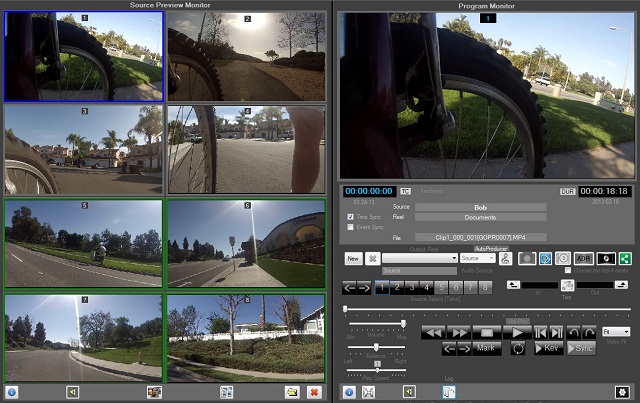
Task: Click the stop playback button
Action: click(x=487, y=332)
